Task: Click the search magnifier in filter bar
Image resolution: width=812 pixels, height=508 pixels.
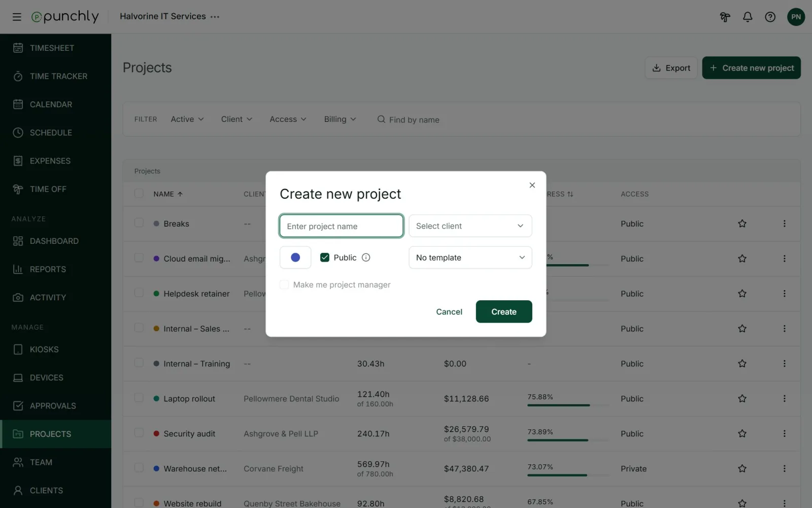Action: 381,119
